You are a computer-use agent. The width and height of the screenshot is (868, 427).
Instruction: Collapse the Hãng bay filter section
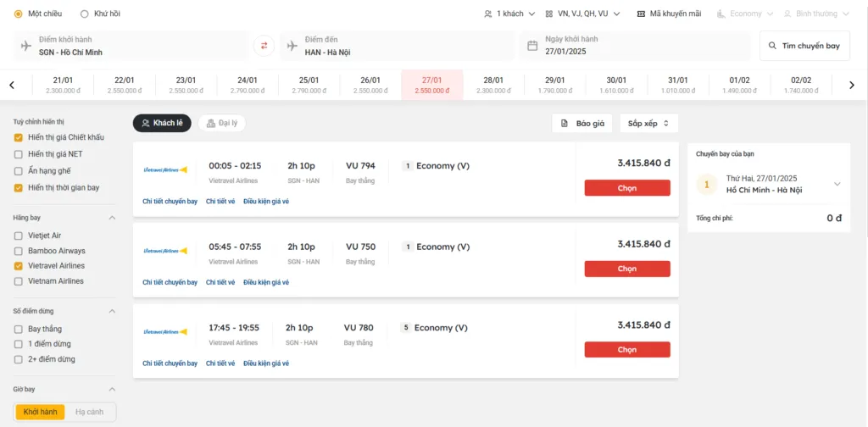point(112,218)
